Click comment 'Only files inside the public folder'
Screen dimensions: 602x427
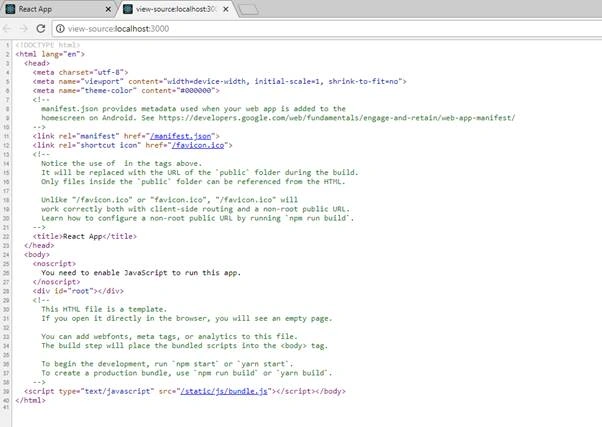[193, 182]
